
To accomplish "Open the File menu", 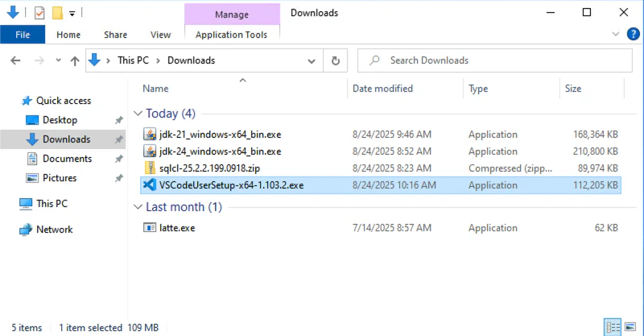I will [x=23, y=35].
